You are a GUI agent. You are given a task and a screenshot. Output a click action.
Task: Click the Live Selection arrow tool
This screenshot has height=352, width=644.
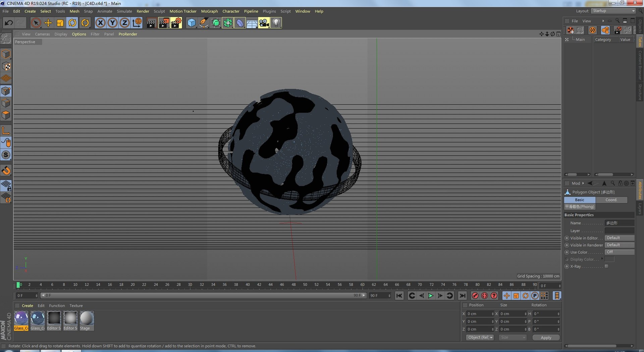pyautogui.click(x=36, y=23)
